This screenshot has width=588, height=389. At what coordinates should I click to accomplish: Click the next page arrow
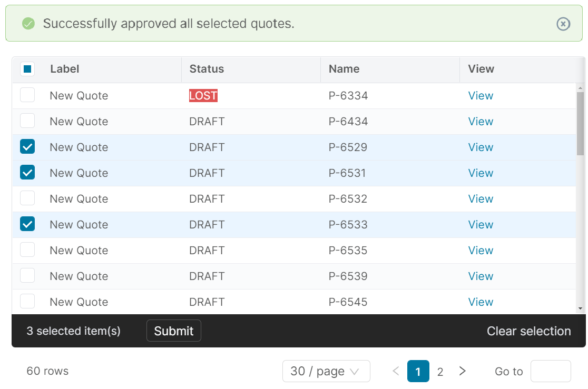click(462, 371)
